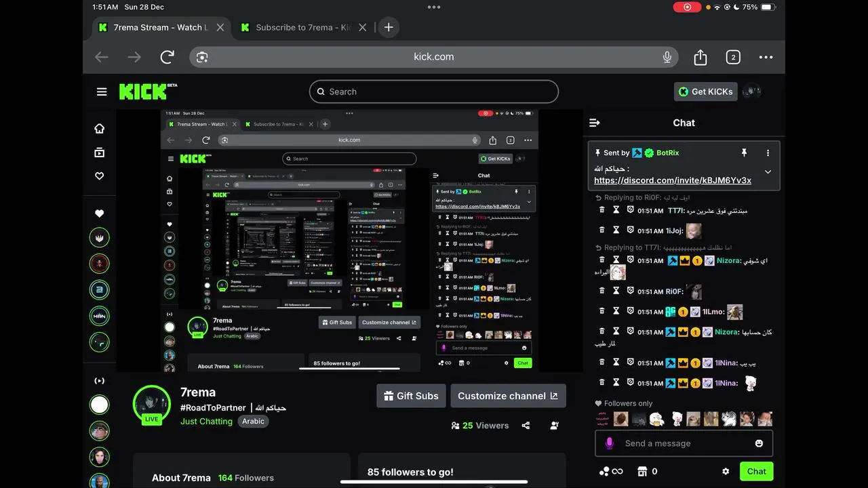Click the BotRix sender name
Screen dimensions: 868x488
667,153
